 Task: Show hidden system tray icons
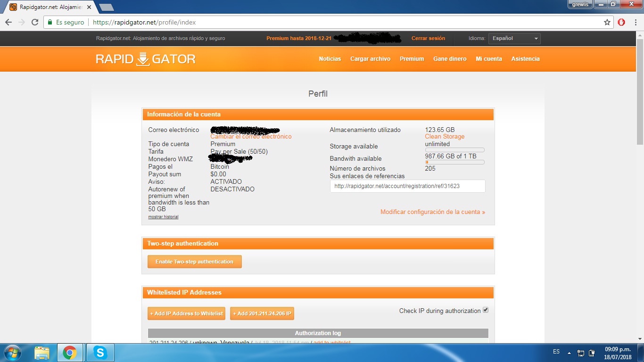point(569,353)
